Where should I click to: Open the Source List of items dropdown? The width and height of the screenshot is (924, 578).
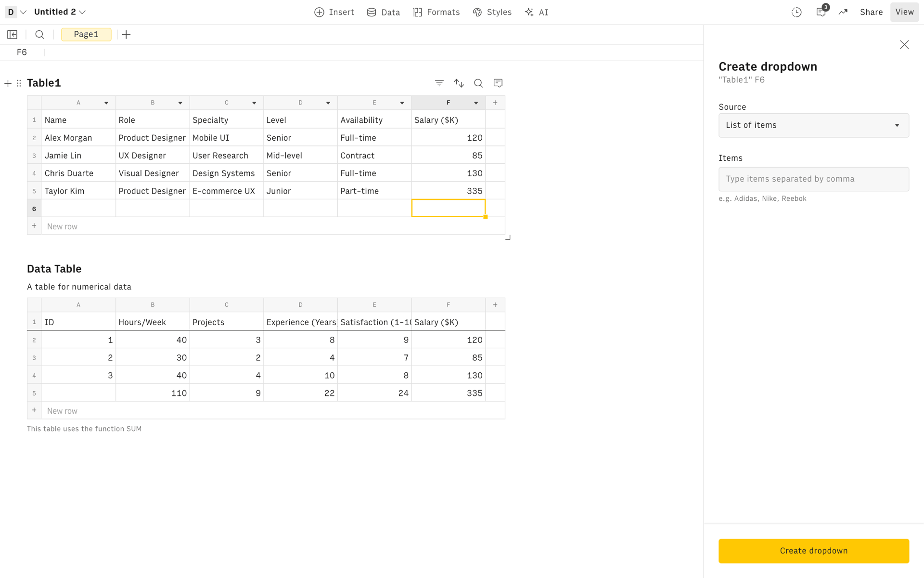coord(813,125)
